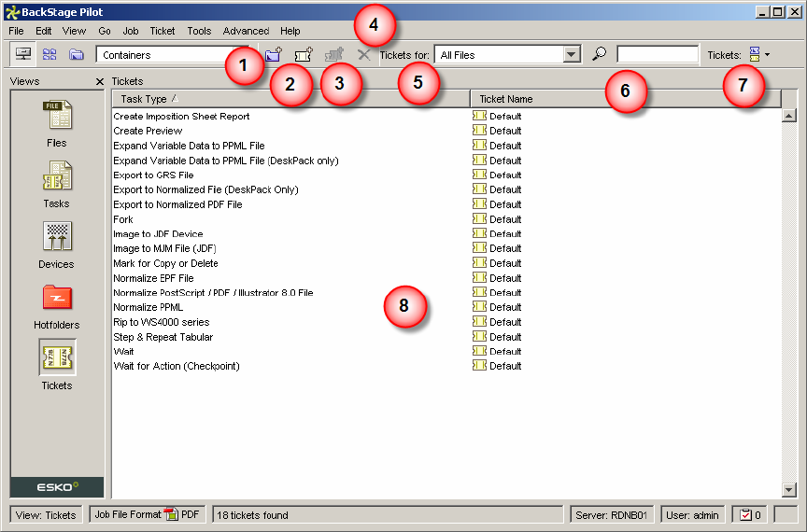
Task: Sort by Task Type column header
Action: [290, 99]
